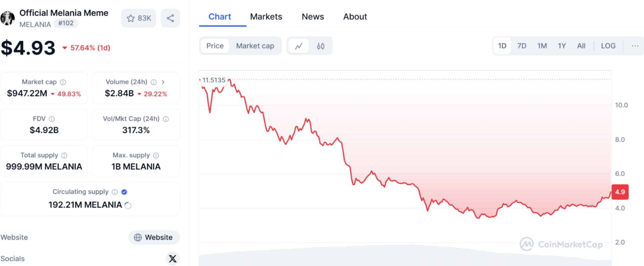Viewport: 644px width, 266px height.
Task: Toggle chart to Price view
Action: pyautogui.click(x=215, y=46)
